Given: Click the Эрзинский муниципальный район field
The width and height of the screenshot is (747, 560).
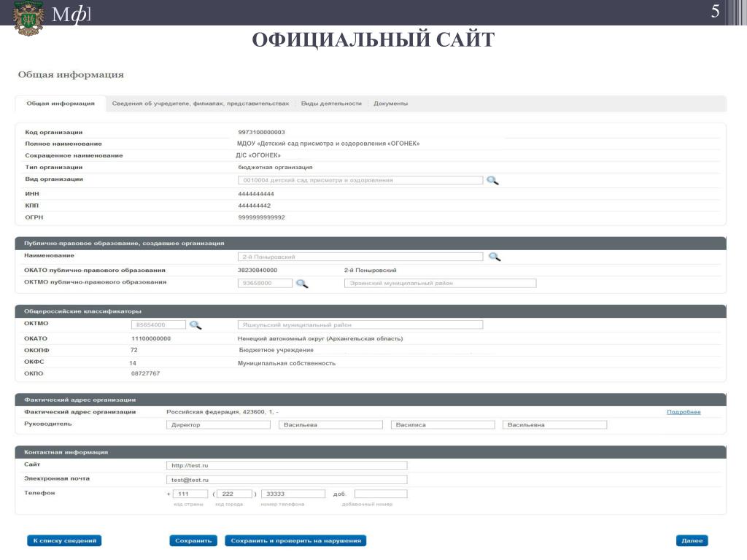Looking at the screenshot, I should [x=440, y=283].
